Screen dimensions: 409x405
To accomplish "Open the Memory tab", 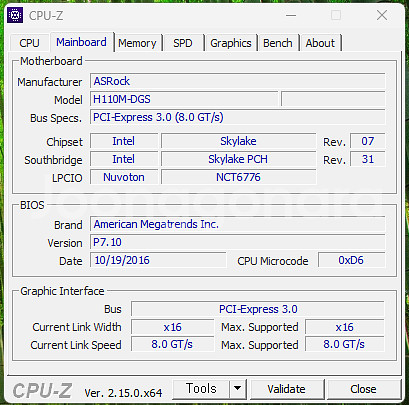I will pos(137,43).
